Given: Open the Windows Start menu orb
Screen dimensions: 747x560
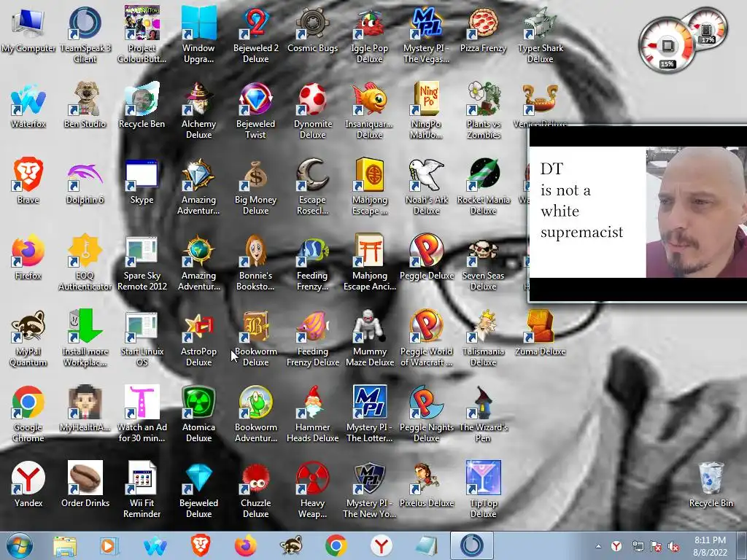Looking at the screenshot, I should click(x=19, y=545).
